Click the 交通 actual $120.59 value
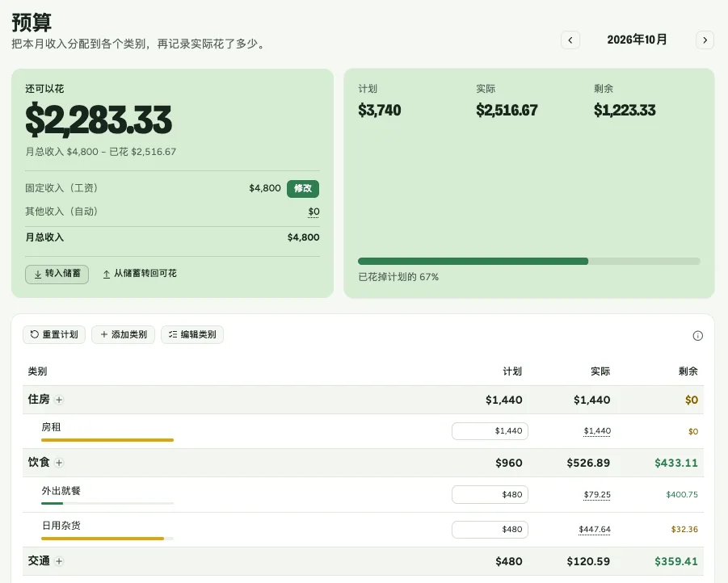Screen dimensions: 728x583 tap(588, 562)
